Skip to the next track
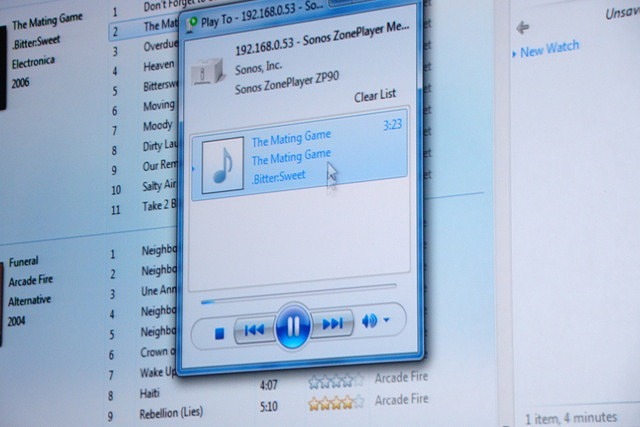This screenshot has height=427, width=640. [x=332, y=323]
